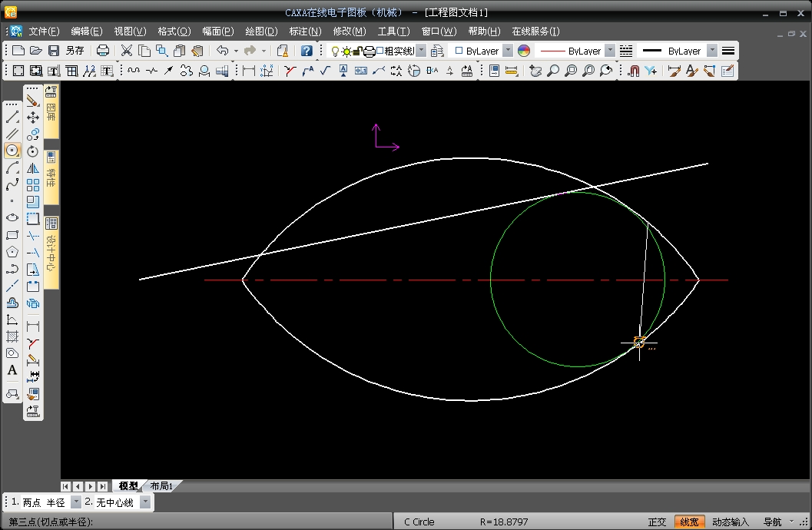Click the blue Help question mark icon
Viewport: 812px width, 530px height.
coord(307,51)
